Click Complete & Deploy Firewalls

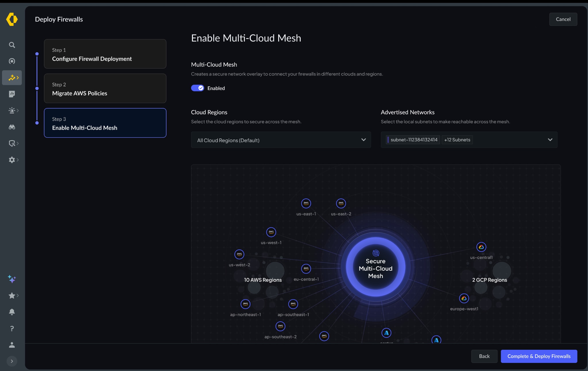click(539, 356)
